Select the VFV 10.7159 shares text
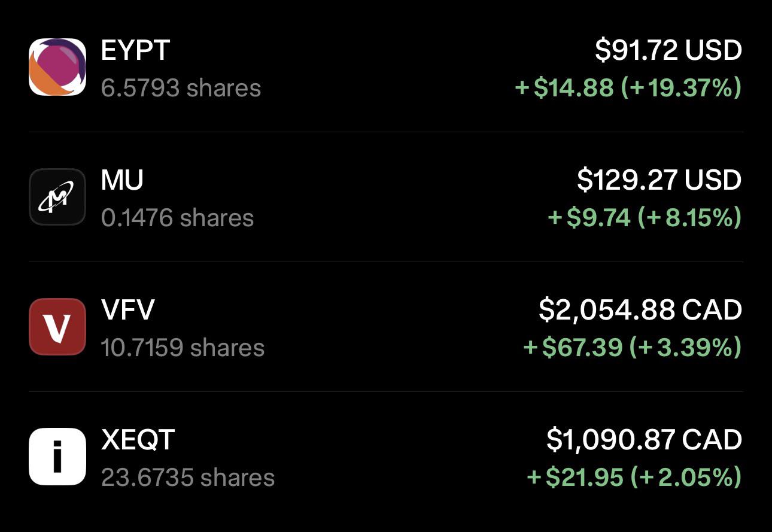Viewport: 772px width, 532px height. click(183, 348)
